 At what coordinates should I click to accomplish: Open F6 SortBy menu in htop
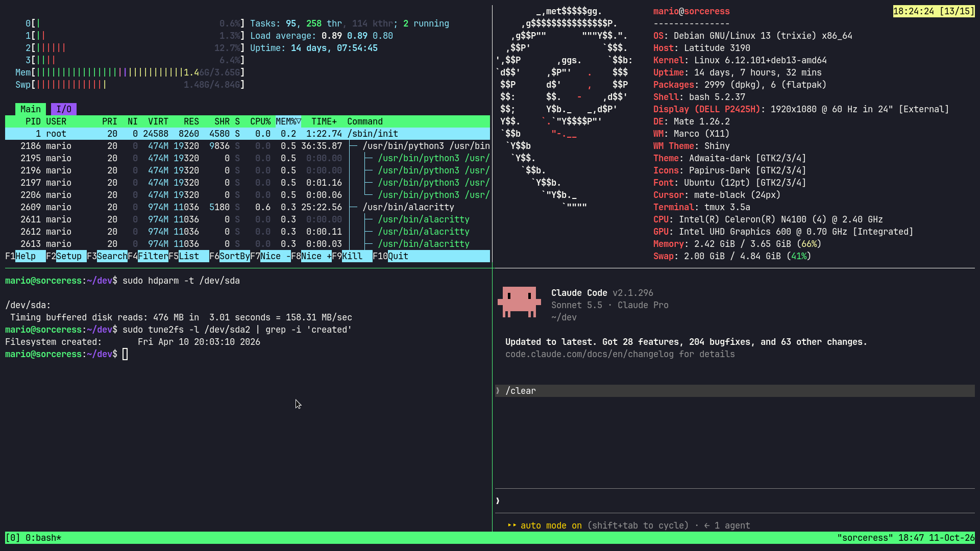click(230, 256)
